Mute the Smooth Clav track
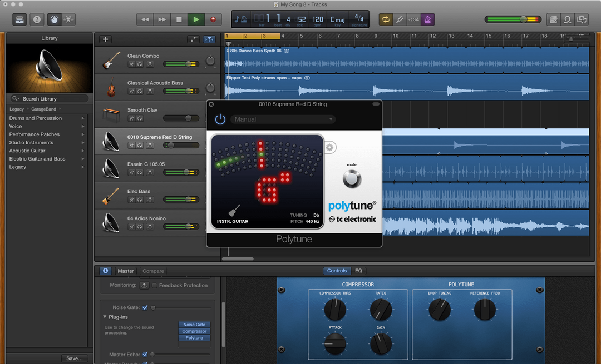Screen dimensions: 601x364 [131, 118]
